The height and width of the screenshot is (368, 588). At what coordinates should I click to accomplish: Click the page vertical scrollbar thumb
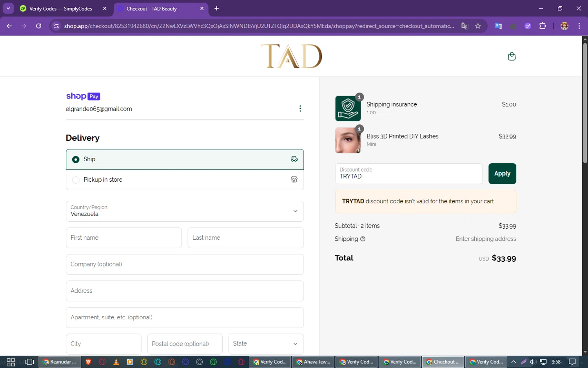585,103
